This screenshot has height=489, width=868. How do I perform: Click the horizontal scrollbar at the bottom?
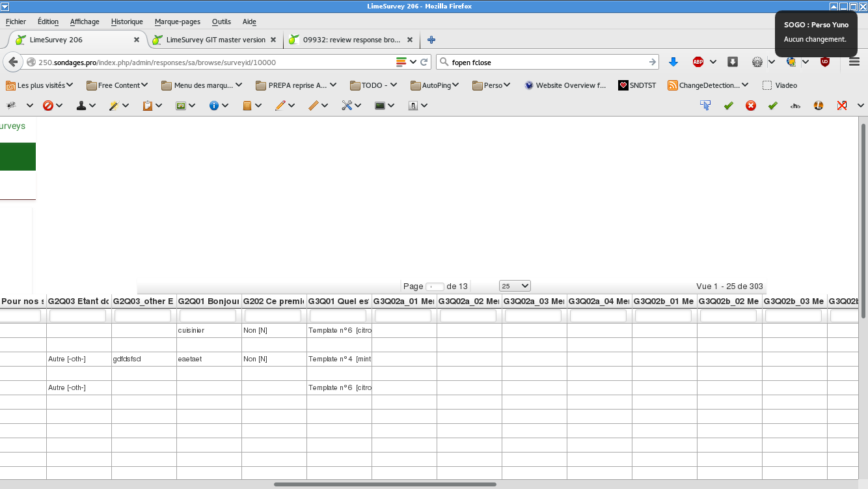(385, 484)
